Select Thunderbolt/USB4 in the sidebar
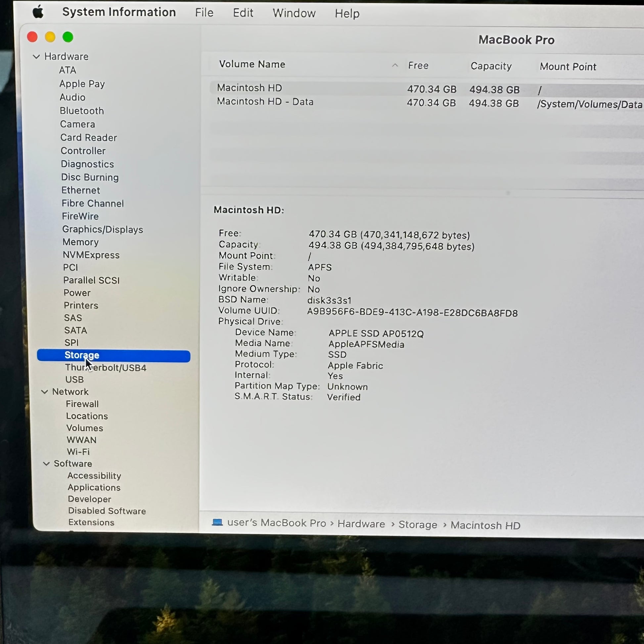This screenshot has height=644, width=644. pos(106,368)
